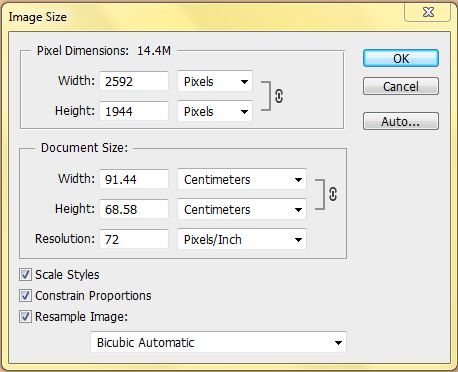This screenshot has width=458, height=372.
Task: Click the document Height field showing 68.58
Action: 134,209
